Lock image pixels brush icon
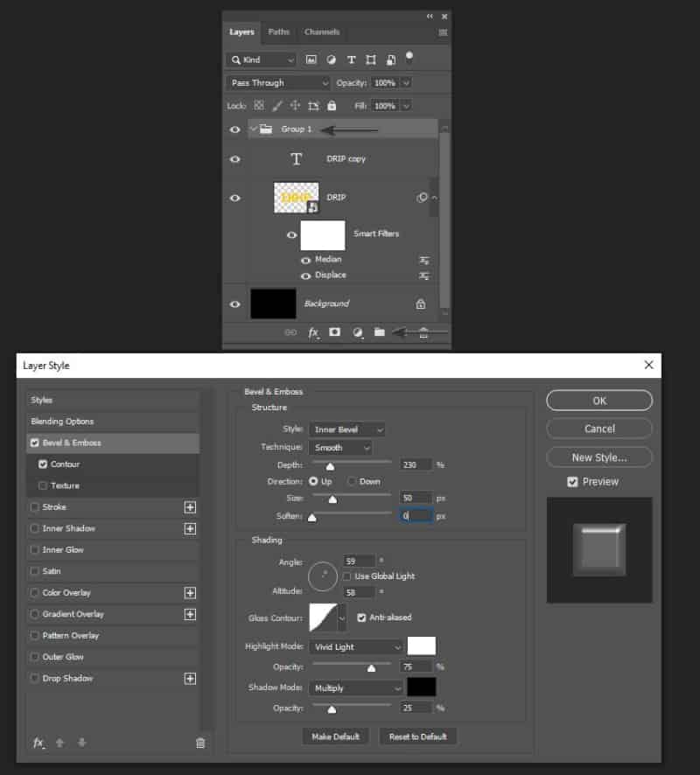 coord(277,105)
